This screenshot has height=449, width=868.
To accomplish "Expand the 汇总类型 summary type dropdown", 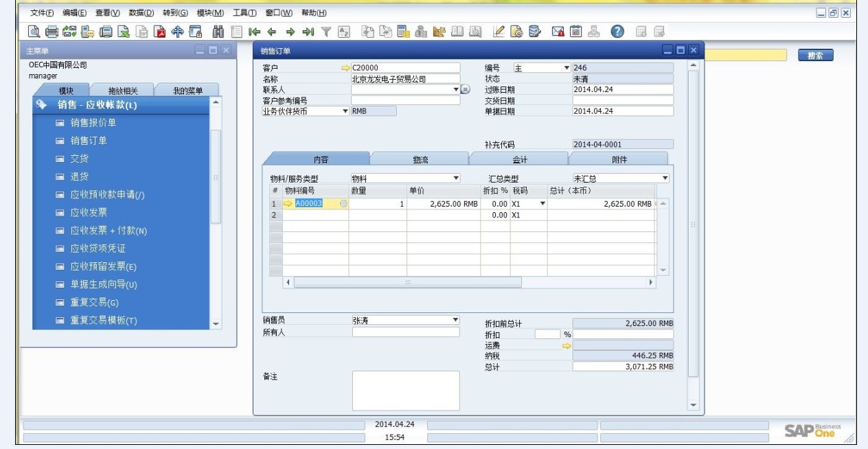I will coord(665,176).
